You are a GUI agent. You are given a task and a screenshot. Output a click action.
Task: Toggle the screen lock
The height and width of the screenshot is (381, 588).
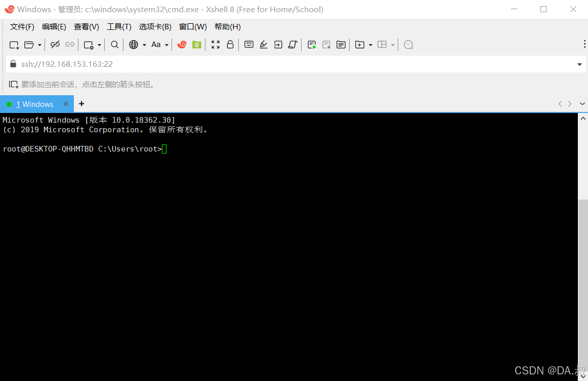point(230,45)
